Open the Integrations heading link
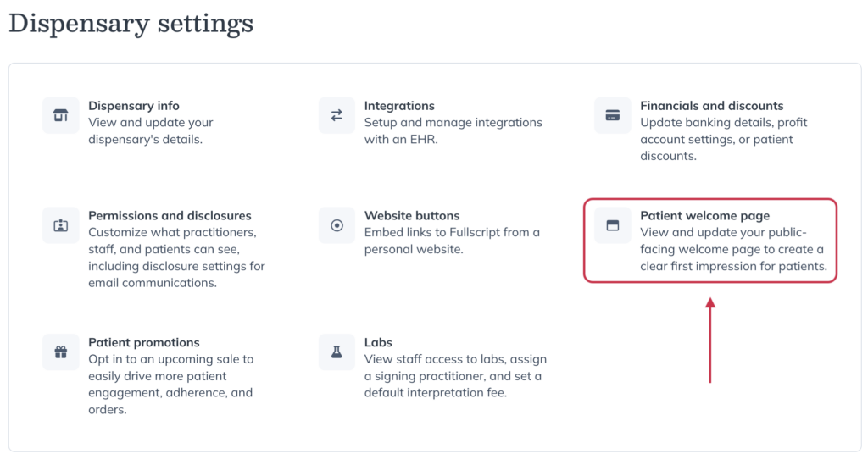Screen dimensions: 868x465 399,106
